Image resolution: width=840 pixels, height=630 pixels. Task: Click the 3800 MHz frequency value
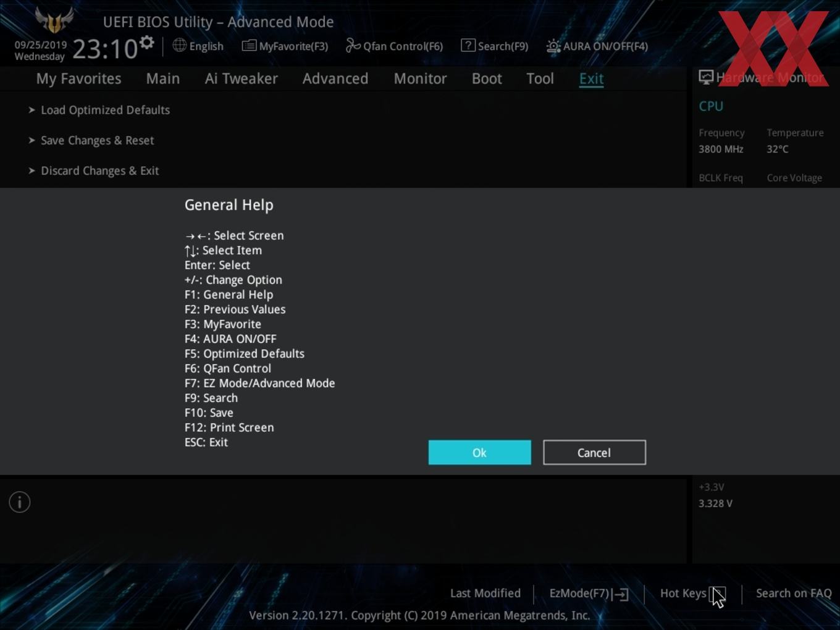pos(721,149)
